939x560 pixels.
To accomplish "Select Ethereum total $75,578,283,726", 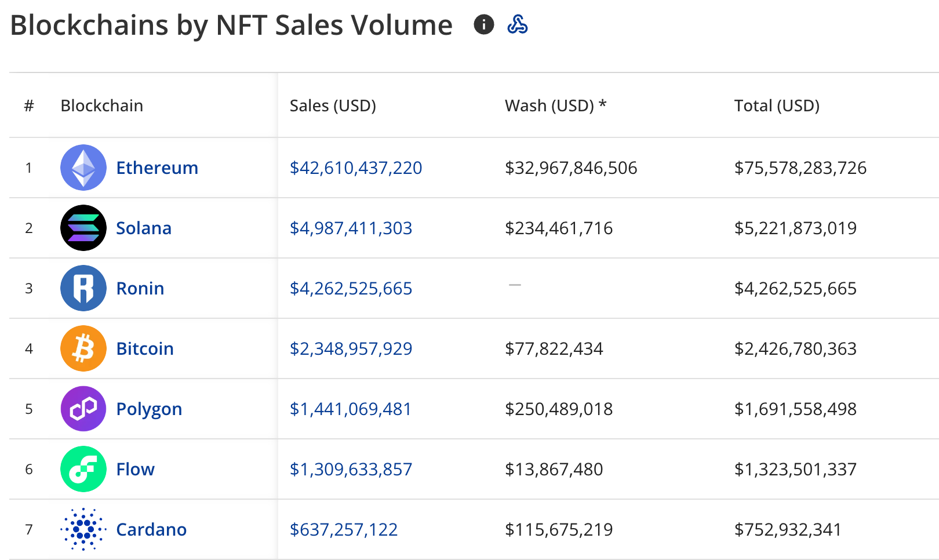I will (x=800, y=168).
